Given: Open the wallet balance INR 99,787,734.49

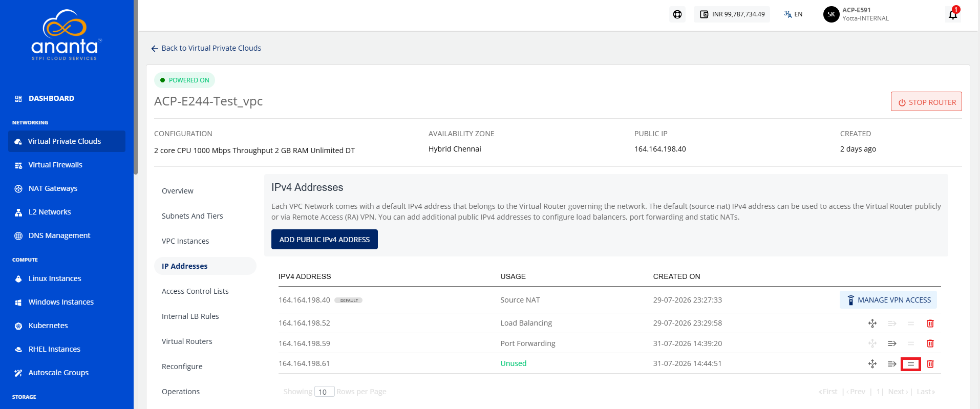Looking at the screenshot, I should 732,14.
